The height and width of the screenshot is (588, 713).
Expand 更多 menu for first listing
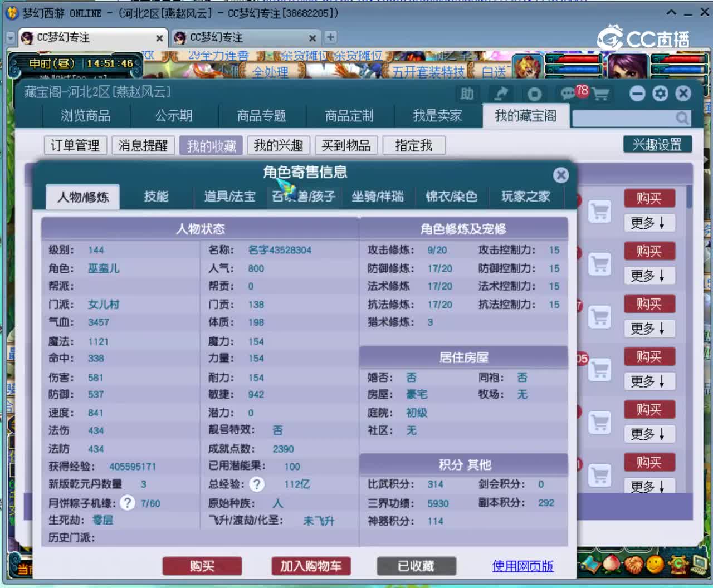click(x=648, y=223)
